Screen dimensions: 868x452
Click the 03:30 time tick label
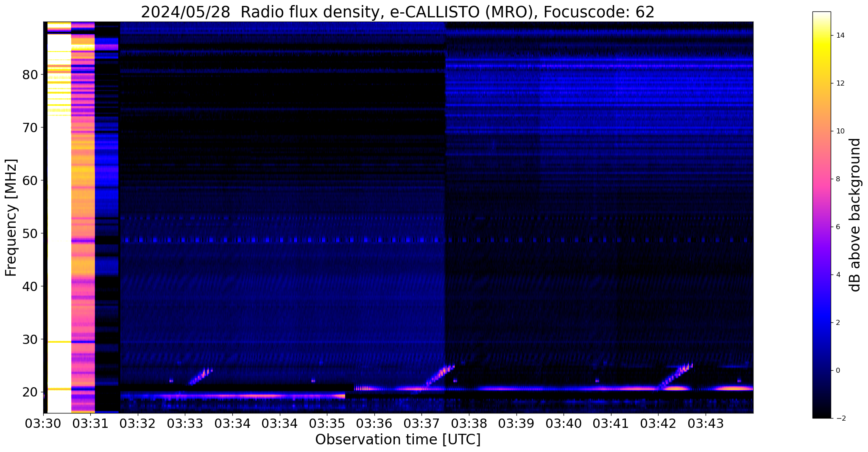(x=43, y=423)
